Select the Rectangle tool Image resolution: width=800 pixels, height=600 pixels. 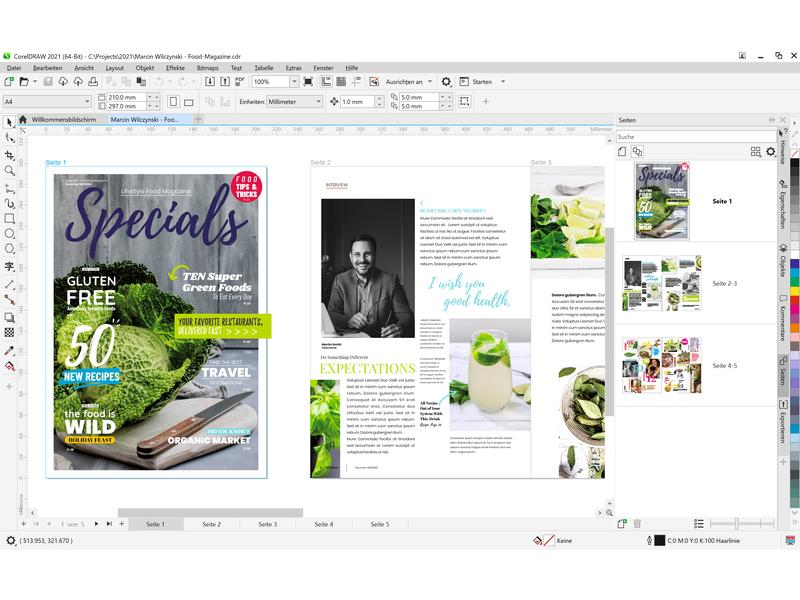click(x=9, y=218)
